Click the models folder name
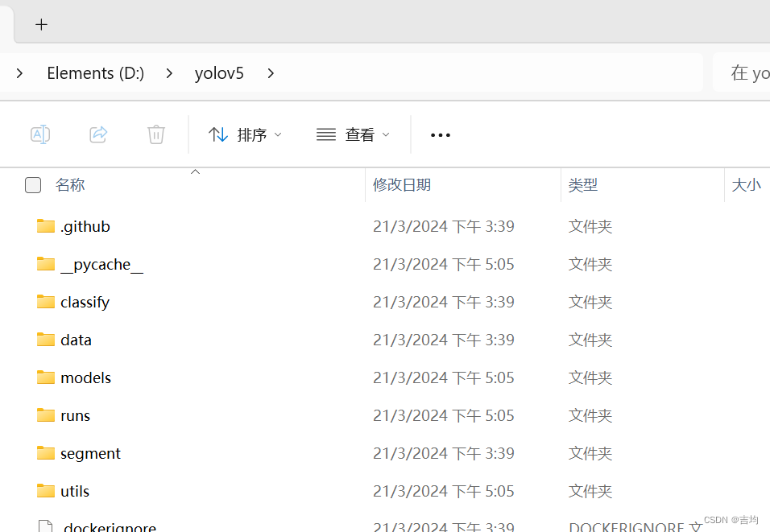770x532 pixels. click(x=85, y=378)
